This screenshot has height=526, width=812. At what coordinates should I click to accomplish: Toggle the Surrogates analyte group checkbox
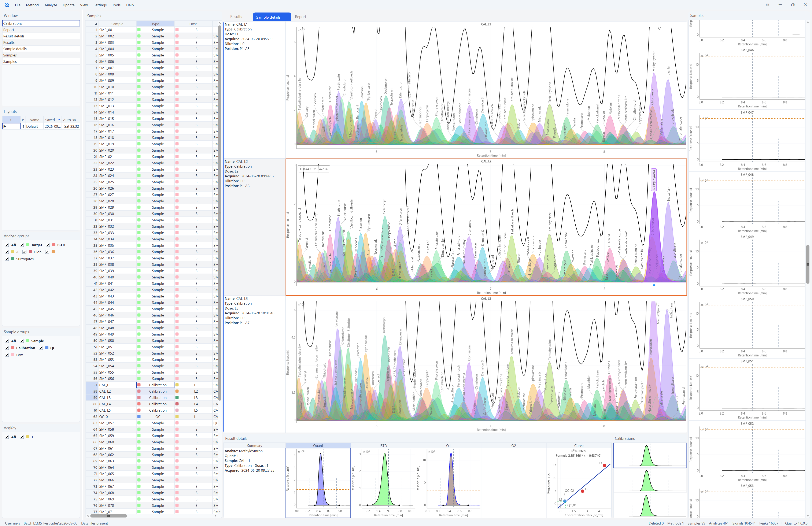click(x=7, y=259)
